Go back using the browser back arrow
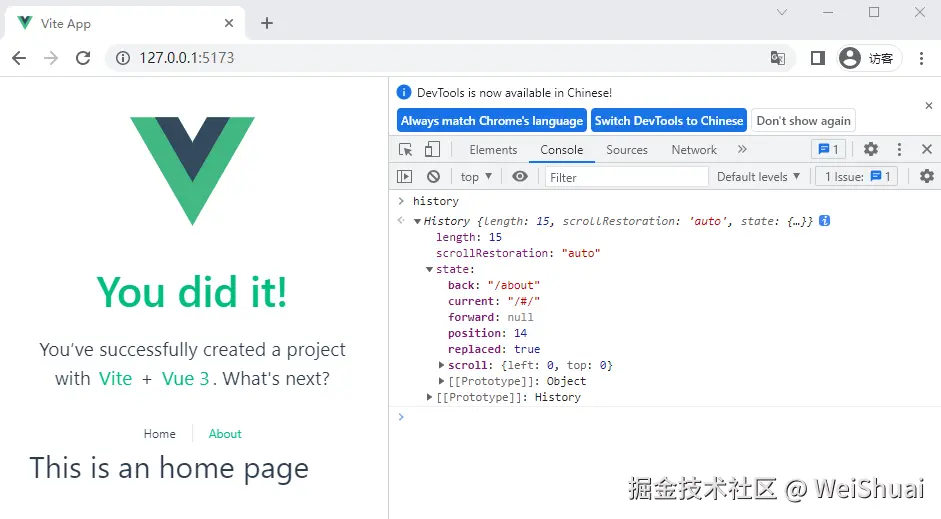The image size is (941, 519). (19, 58)
